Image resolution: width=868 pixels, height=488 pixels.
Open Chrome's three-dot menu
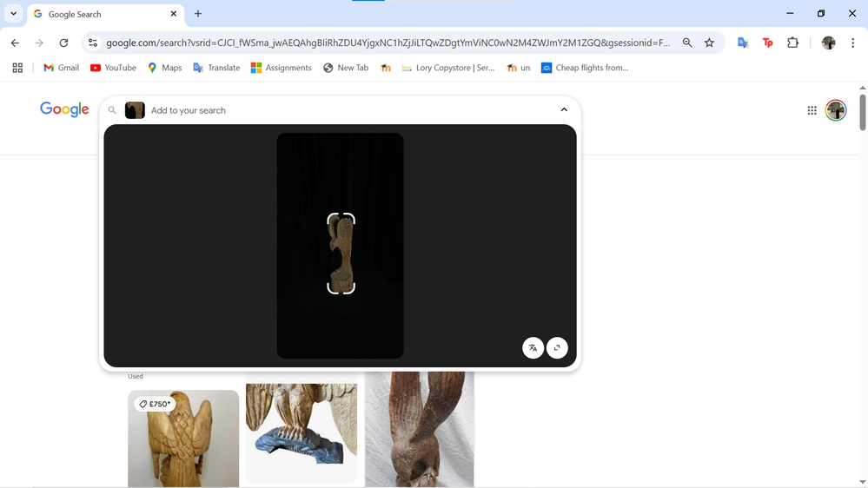pos(853,43)
